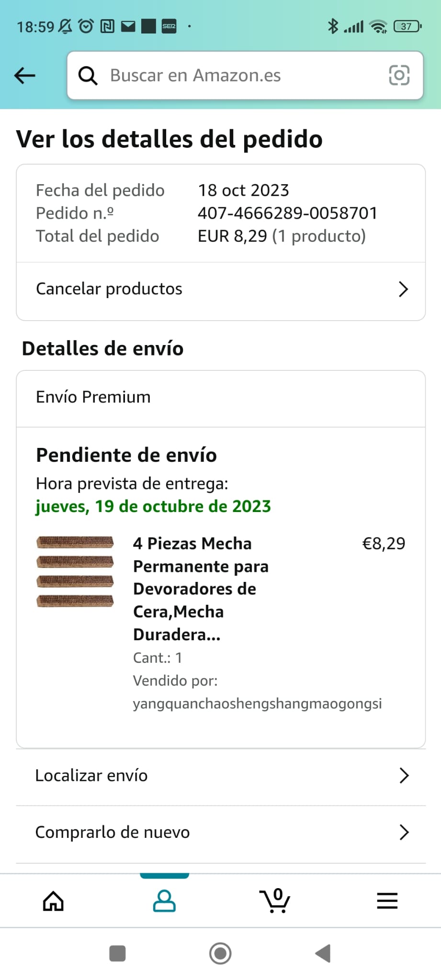This screenshot has height=980, width=441.
Task: Open the account profile tab
Action: click(164, 901)
